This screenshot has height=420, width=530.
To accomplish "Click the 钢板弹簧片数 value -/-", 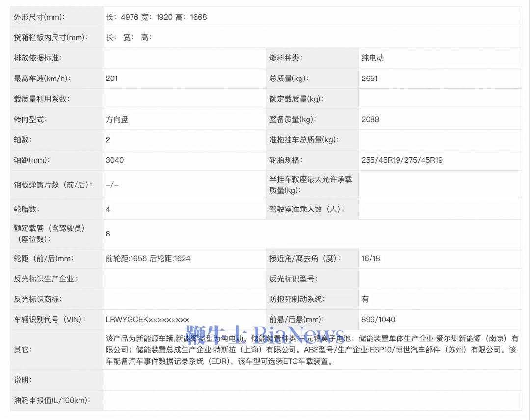I will pyautogui.click(x=111, y=185).
